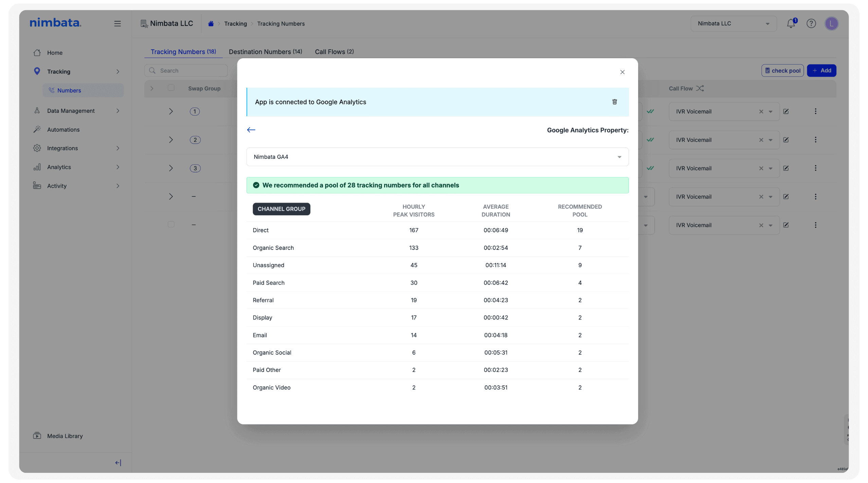Open more options for third row

[x=815, y=168]
